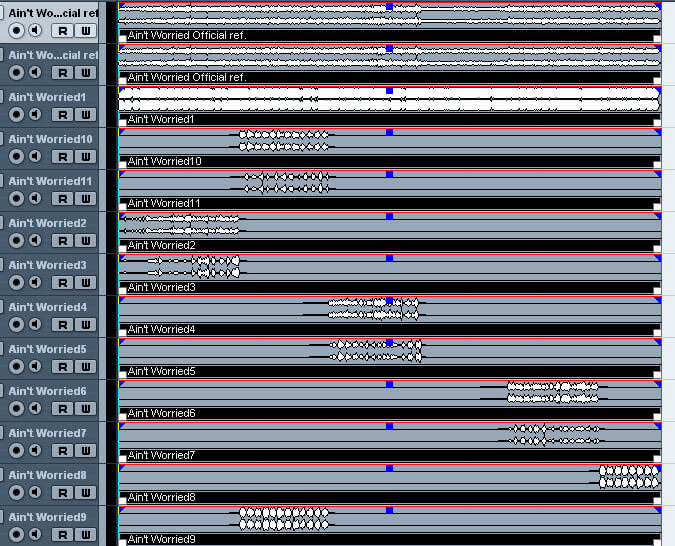The height and width of the screenshot is (546, 675).
Task: Record-enable the Ain't Worried2 track
Action: click(x=16, y=240)
